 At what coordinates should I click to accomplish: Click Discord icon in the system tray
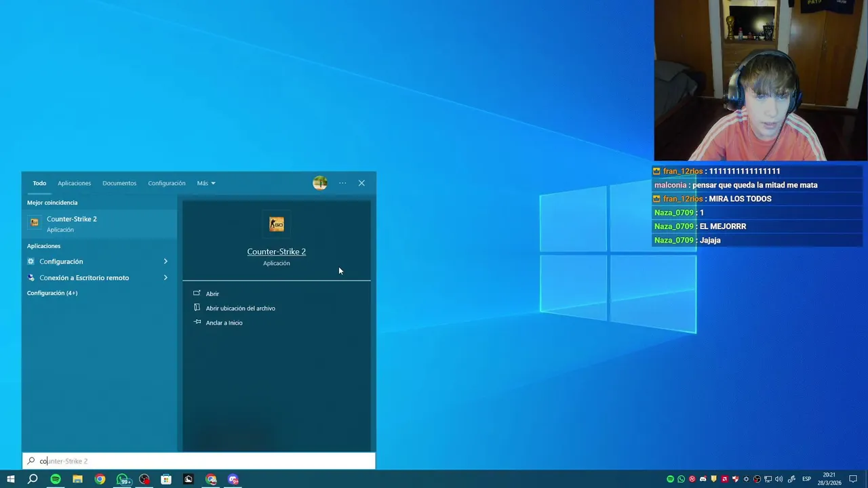point(703,479)
